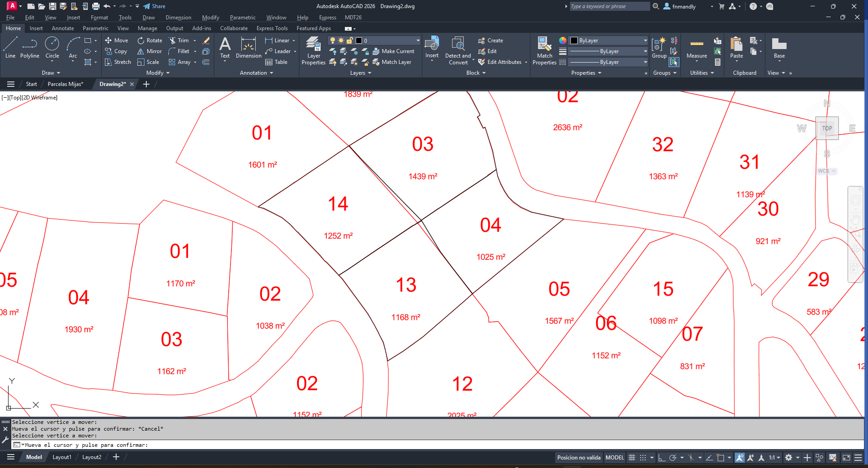Screen dimensions: 868x468
Task: Toggle isometric drafting in status bar
Action: [x=691, y=458]
